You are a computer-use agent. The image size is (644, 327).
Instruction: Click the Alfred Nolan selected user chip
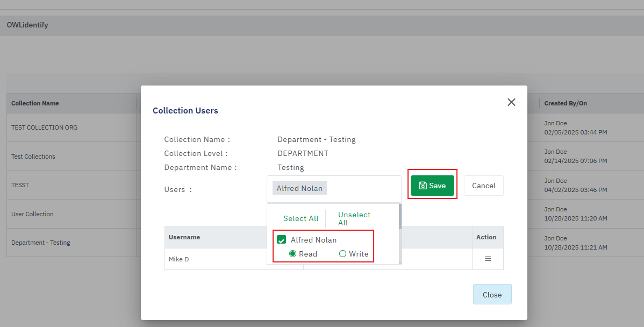299,188
